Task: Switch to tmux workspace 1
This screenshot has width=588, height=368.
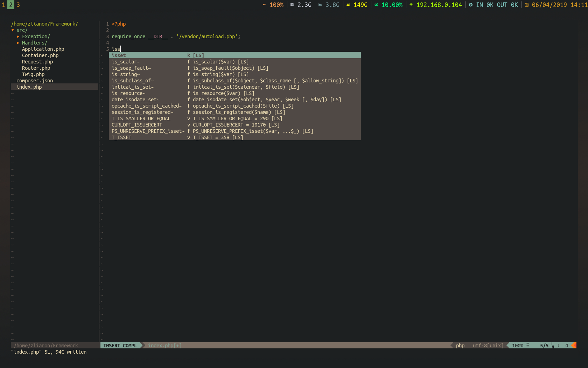Action: 3,5
